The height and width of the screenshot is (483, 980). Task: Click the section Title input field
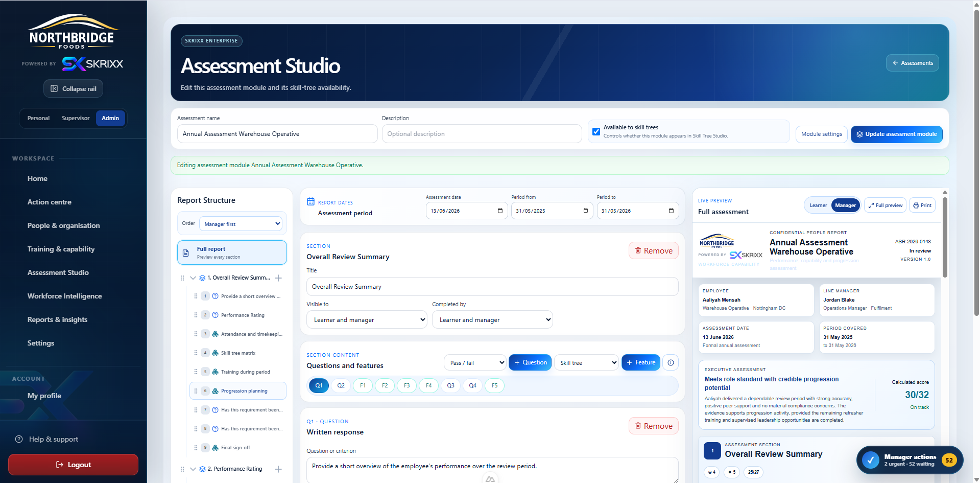492,287
